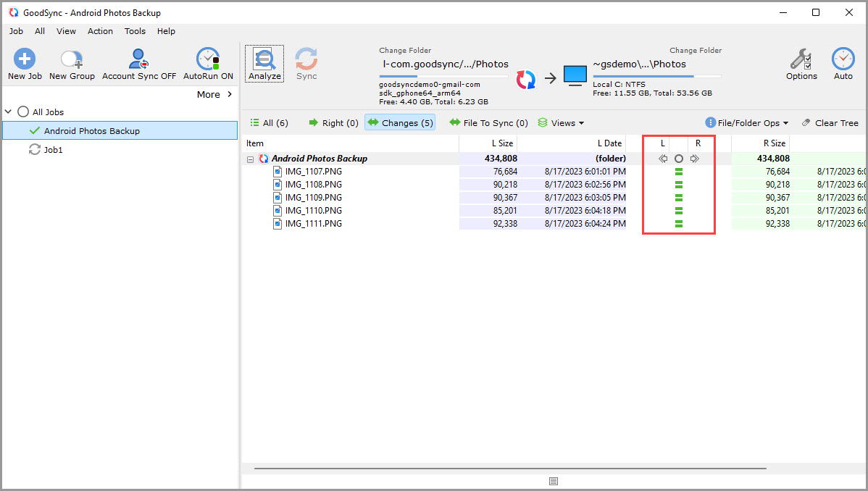Show All (6) items filter
This screenshot has width=868, height=491.
(269, 123)
